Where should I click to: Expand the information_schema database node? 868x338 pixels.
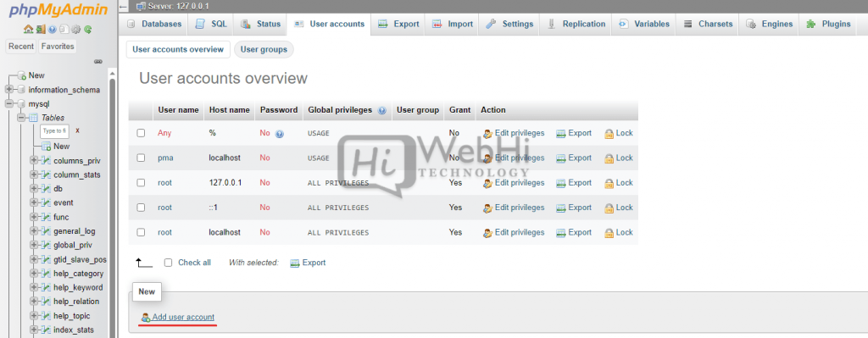pos(9,90)
